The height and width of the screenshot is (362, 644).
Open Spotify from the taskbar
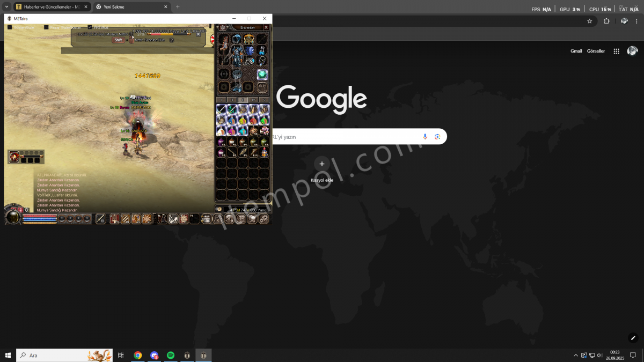pyautogui.click(x=171, y=355)
